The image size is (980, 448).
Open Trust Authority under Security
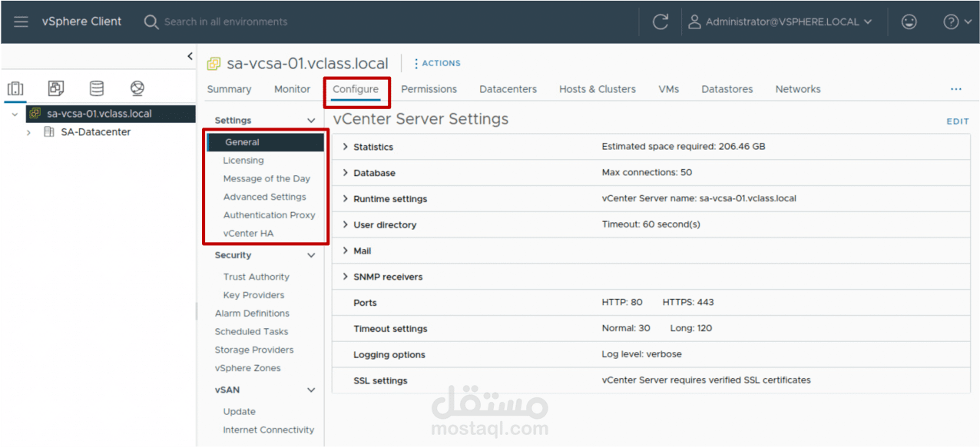[257, 277]
